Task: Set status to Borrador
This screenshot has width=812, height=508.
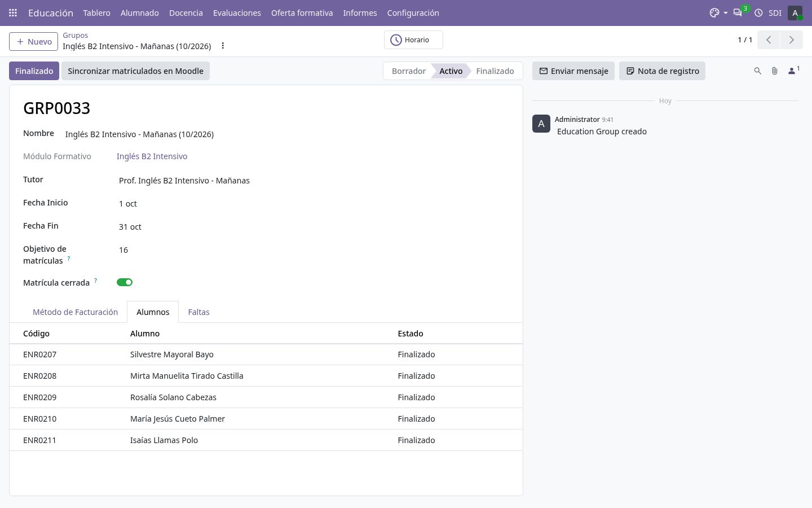Action: (408, 71)
